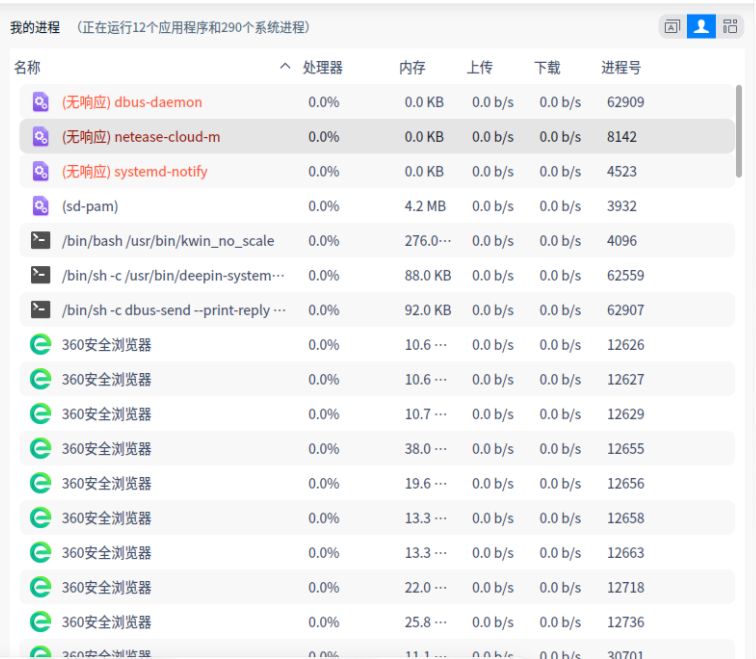Sort processes by 内存 column

[412, 67]
